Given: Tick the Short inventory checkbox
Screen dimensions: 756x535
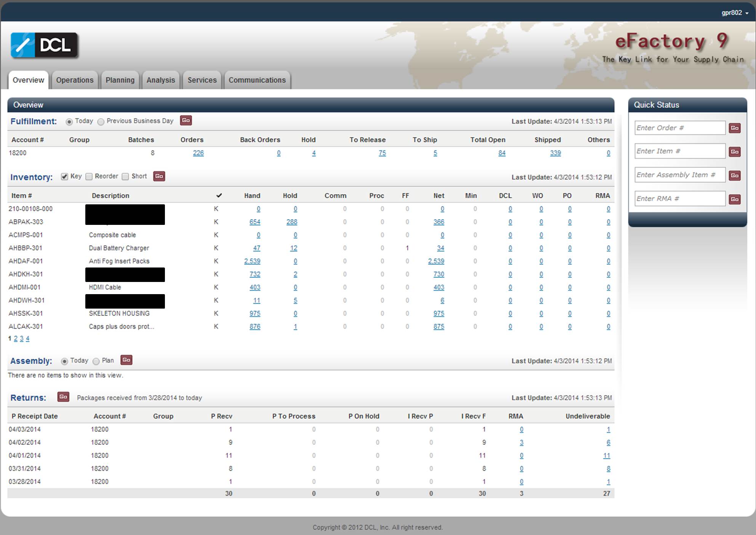Looking at the screenshot, I should [125, 177].
